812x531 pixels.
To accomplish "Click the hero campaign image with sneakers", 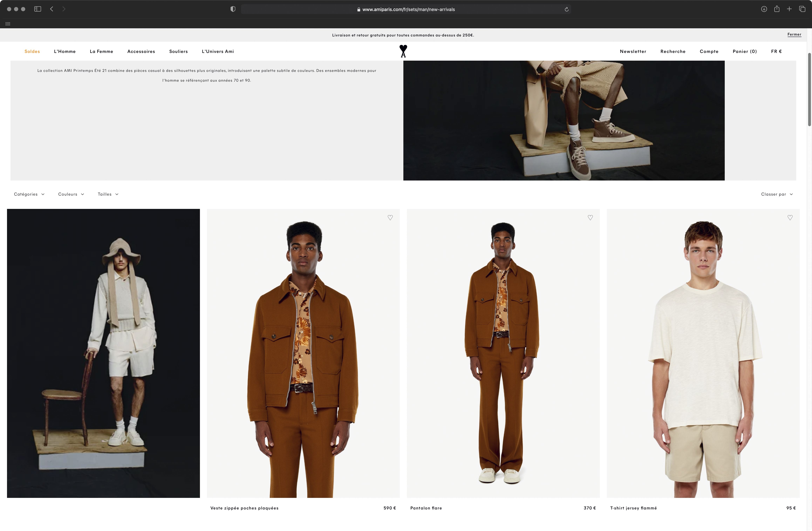I will click(x=564, y=120).
